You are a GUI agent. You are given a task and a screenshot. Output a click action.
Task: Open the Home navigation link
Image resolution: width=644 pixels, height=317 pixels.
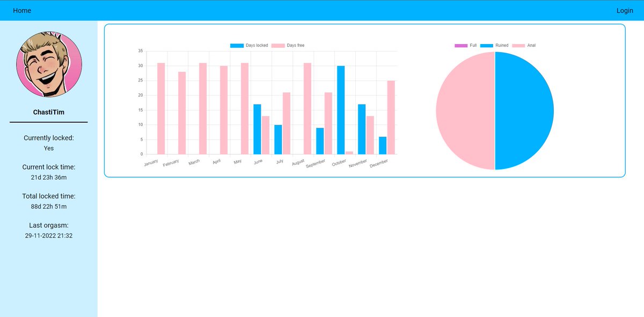22,11
